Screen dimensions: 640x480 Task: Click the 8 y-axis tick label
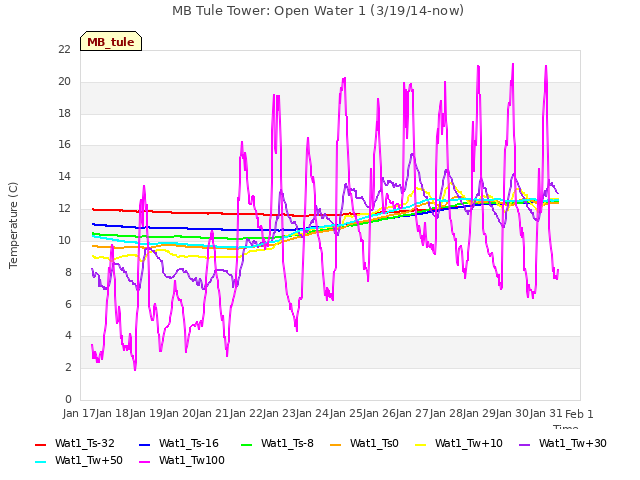[68, 272]
